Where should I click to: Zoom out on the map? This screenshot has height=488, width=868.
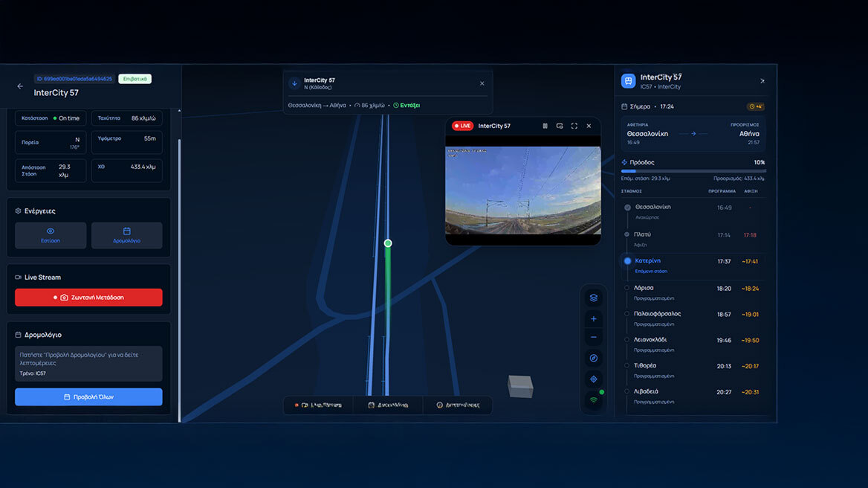click(x=593, y=337)
